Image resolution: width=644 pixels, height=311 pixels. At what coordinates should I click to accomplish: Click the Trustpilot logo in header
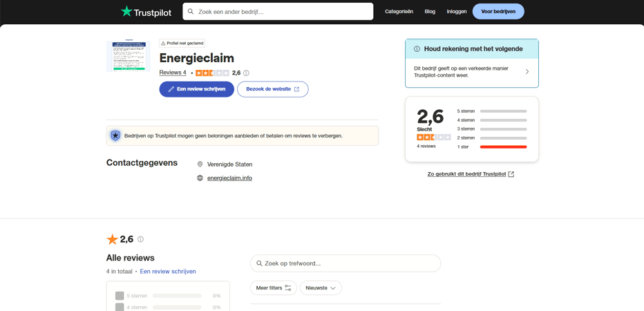coord(146,12)
